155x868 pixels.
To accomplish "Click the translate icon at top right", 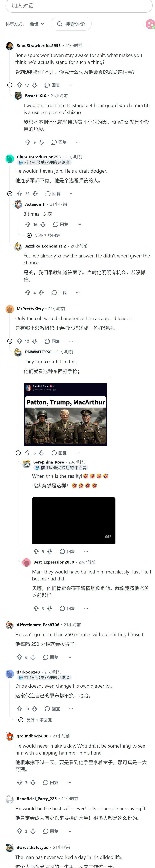I will pyautogui.click(x=150, y=24).
